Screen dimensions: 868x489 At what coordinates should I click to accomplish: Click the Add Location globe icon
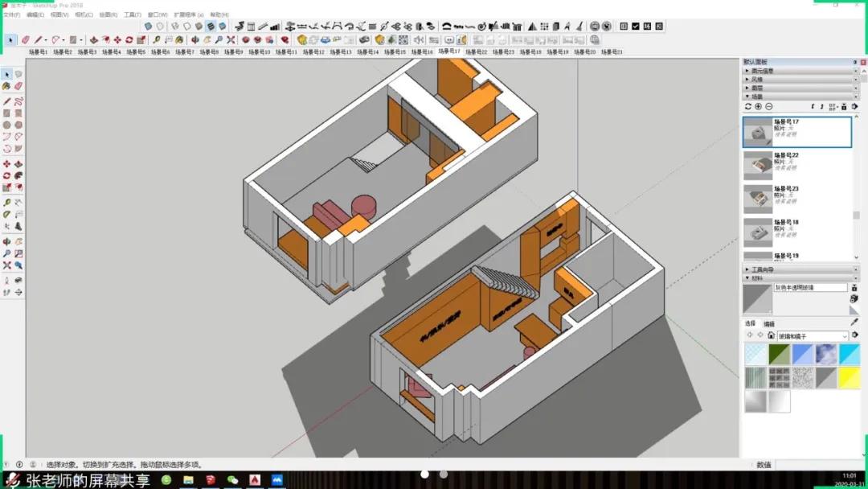click(x=594, y=39)
